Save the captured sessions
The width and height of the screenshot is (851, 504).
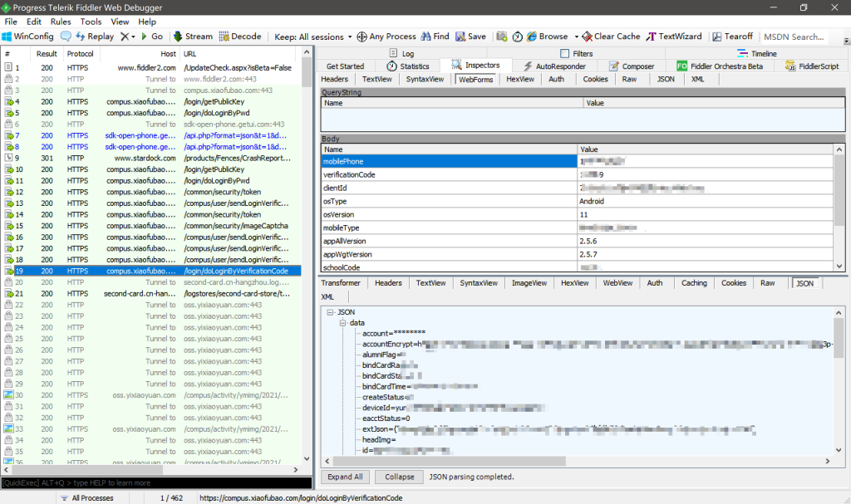click(470, 37)
